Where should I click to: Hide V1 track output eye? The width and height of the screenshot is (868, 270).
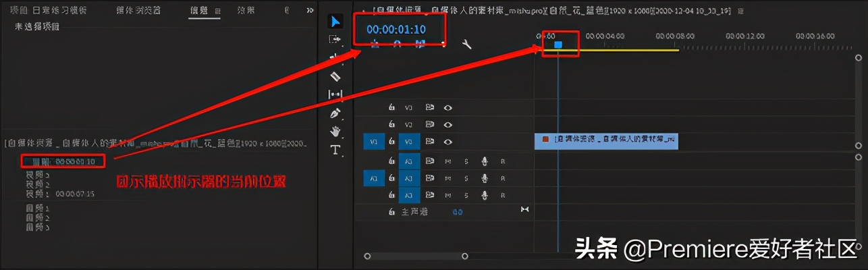(x=447, y=142)
